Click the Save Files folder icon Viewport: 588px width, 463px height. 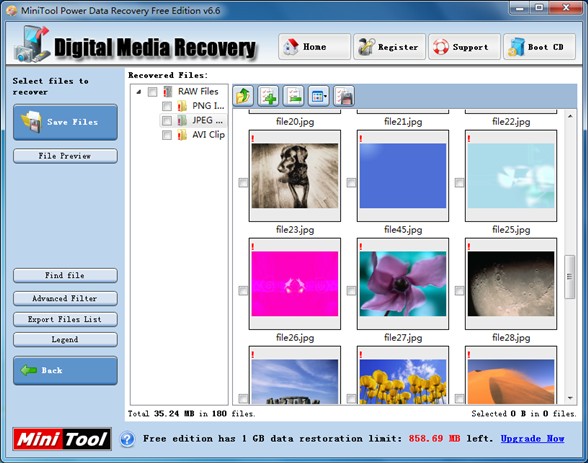(x=32, y=122)
